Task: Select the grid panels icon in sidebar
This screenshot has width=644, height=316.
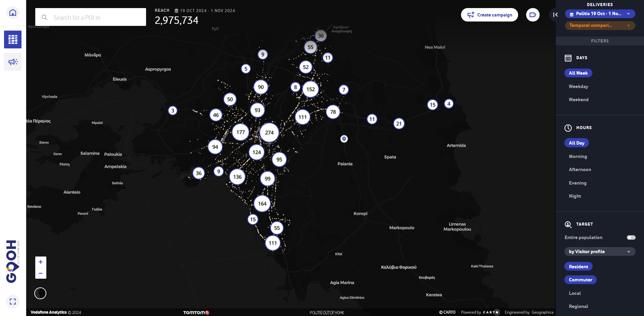Action: click(x=13, y=40)
